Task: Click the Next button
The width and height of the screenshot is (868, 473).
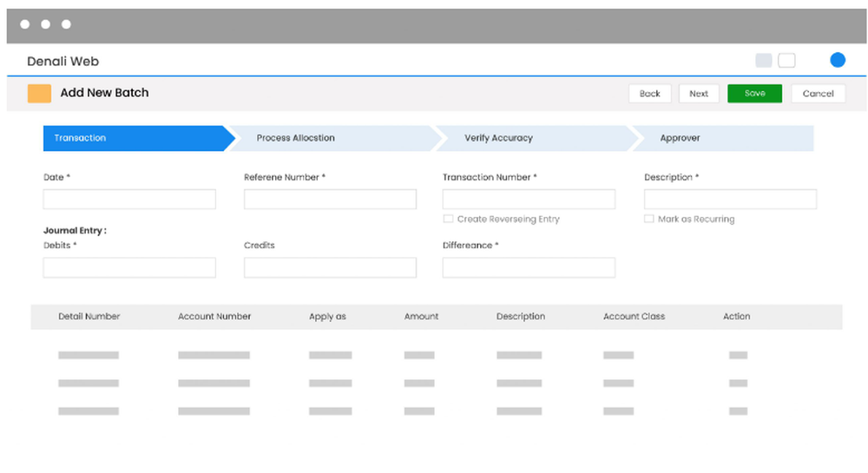Action: point(699,94)
